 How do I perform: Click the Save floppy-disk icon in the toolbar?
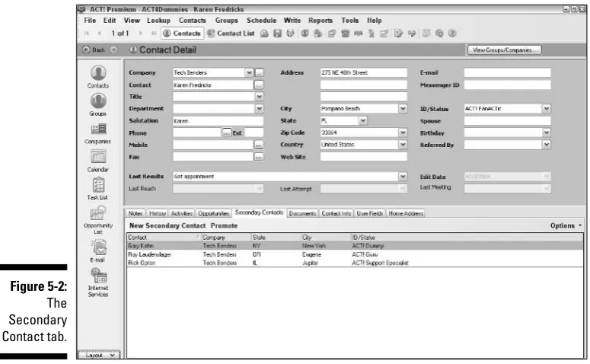tap(277, 34)
